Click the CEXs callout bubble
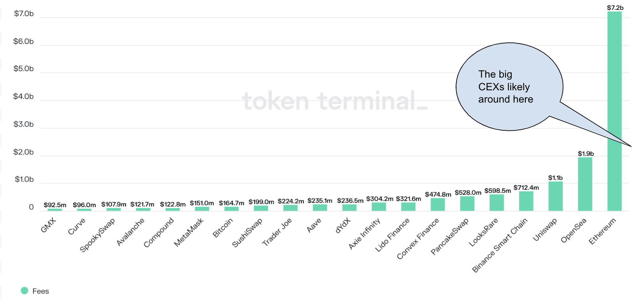 click(510, 87)
